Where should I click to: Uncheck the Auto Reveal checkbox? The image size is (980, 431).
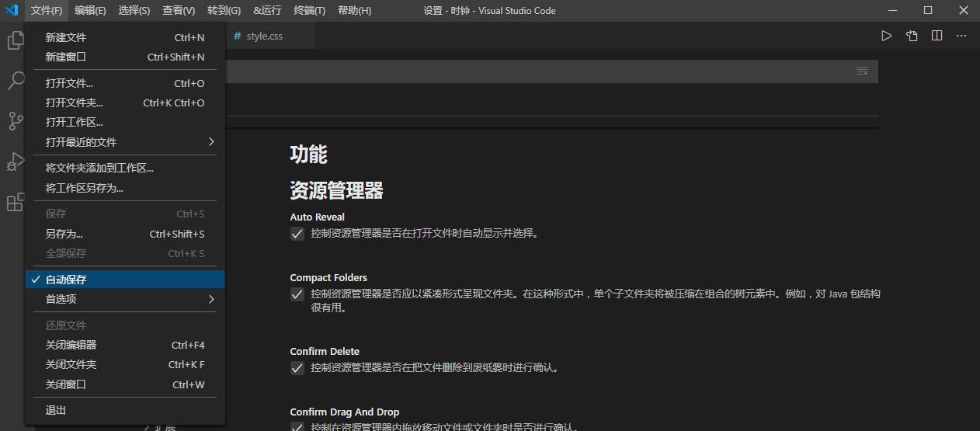click(297, 233)
